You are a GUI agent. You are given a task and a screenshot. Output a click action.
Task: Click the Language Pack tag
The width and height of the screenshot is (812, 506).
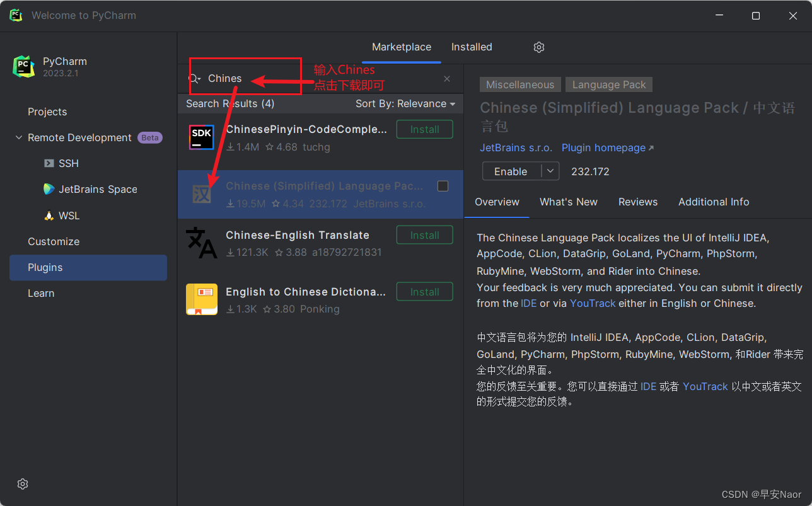click(x=609, y=84)
